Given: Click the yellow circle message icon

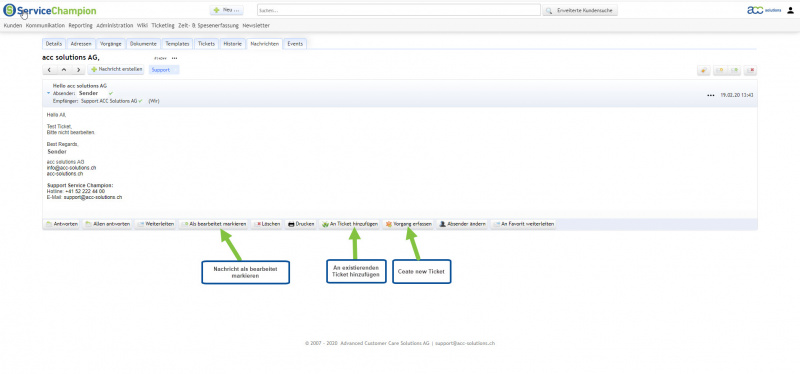Looking at the screenshot, I should click(x=719, y=70).
